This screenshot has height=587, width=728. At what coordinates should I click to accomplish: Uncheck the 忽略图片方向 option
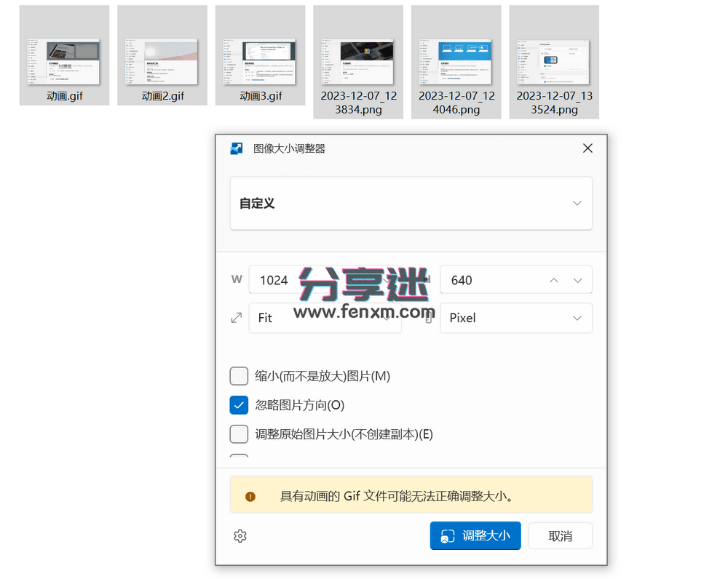(x=239, y=405)
